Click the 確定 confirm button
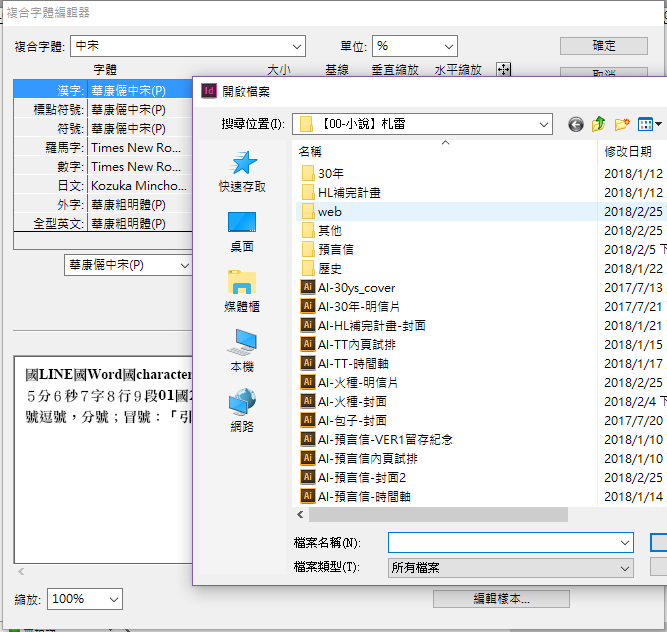The image size is (667, 632). coord(603,46)
